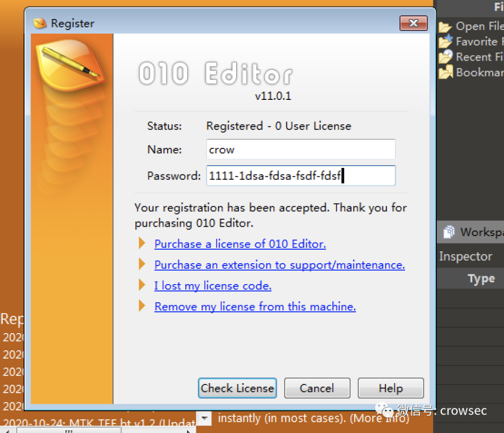Click Open File folder icon in background window
The width and height of the screenshot is (504, 433).
[x=446, y=27]
